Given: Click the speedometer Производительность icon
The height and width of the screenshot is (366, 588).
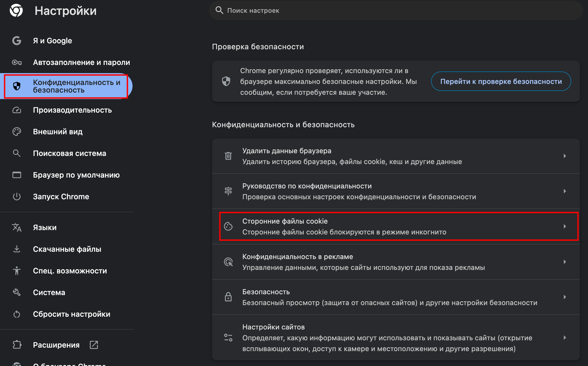Looking at the screenshot, I should pos(17,110).
